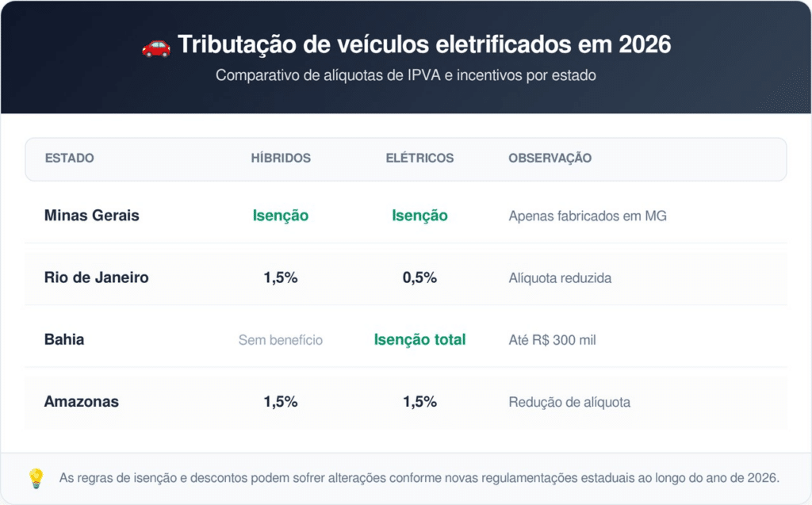The width and height of the screenshot is (812, 505).
Task: Click the Apenas fabricados em MG note
Action: [588, 216]
